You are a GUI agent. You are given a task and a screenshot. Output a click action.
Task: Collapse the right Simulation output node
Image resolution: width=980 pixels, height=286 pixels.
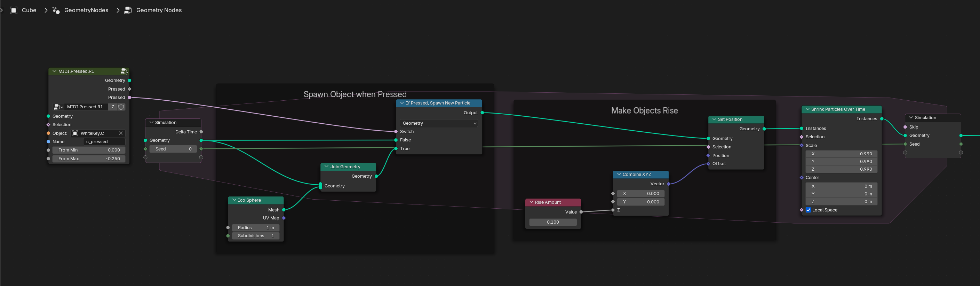click(x=911, y=118)
